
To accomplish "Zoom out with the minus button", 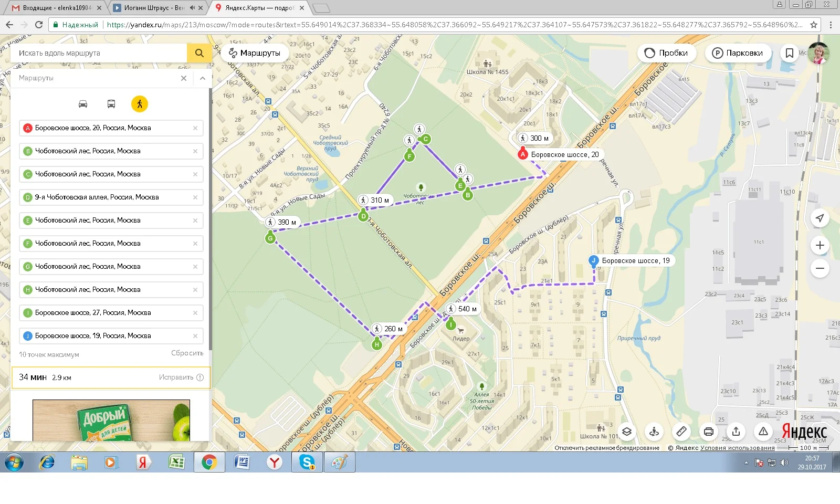I will [x=820, y=269].
